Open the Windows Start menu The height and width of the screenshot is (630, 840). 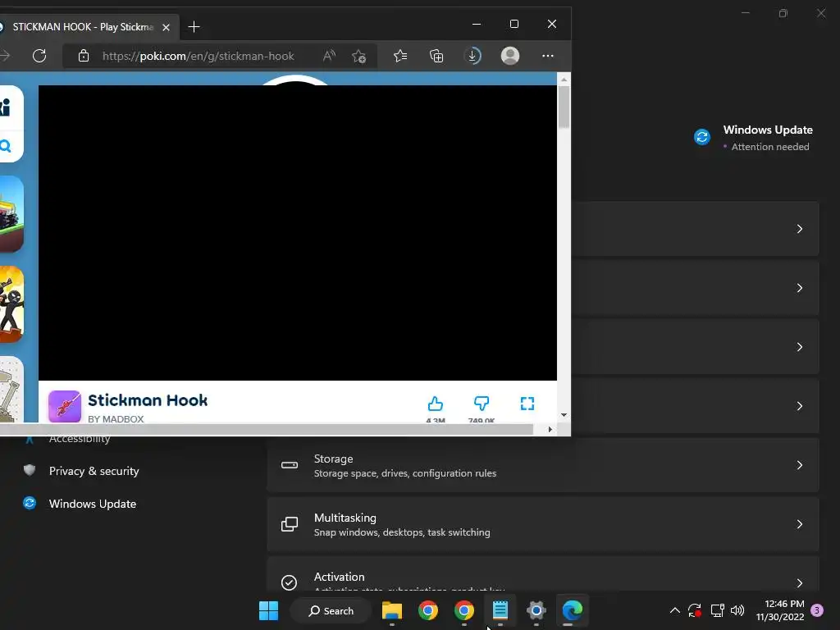tap(268, 610)
